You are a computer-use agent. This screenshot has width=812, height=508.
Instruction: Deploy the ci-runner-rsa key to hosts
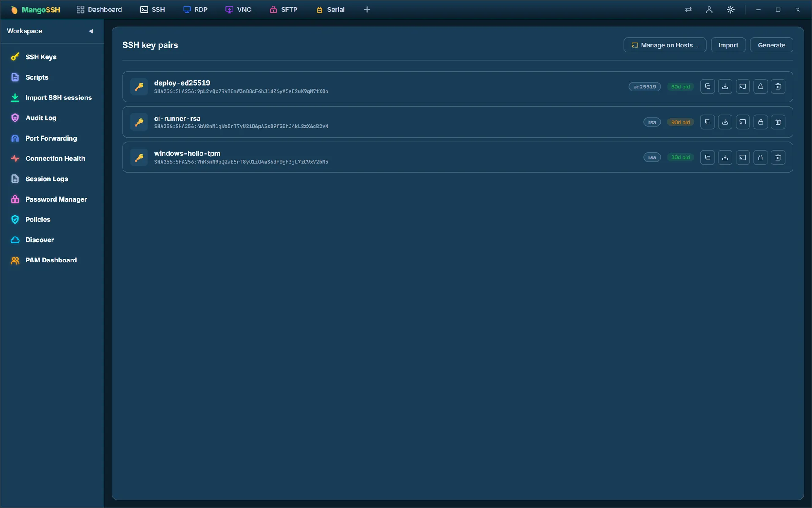pos(743,122)
